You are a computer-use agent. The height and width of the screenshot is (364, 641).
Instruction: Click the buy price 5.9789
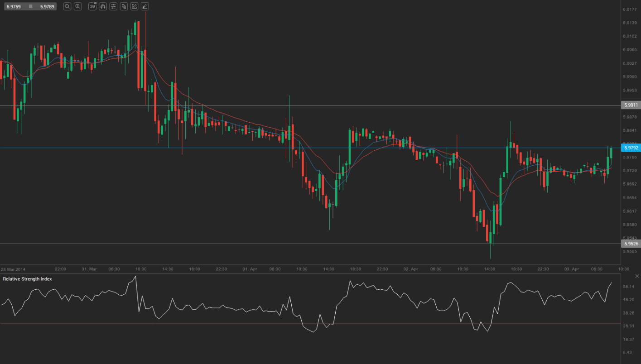(47, 7)
